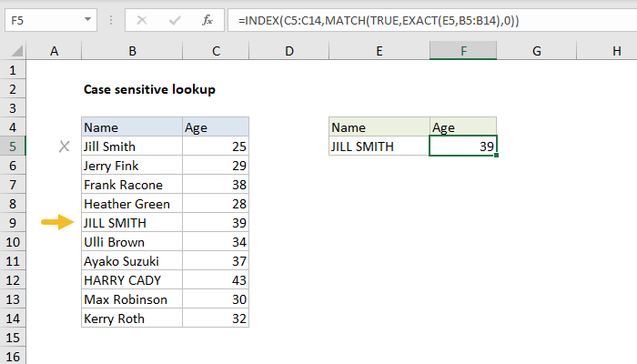This screenshot has height=364, width=637.
Task: Click the Insert Function fx icon
Action: [x=207, y=18]
